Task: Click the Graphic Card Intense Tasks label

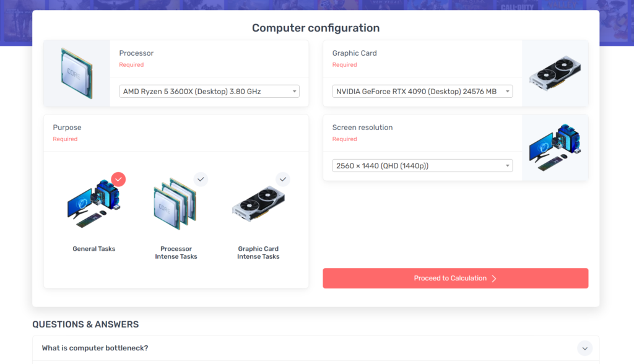Action: click(258, 253)
